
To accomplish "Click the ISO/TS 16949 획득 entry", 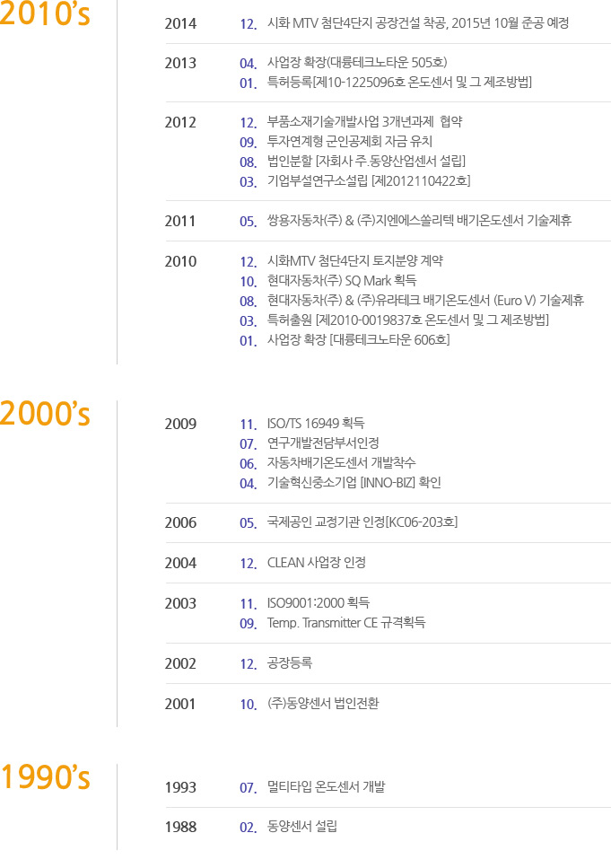I will pyautogui.click(x=316, y=424).
